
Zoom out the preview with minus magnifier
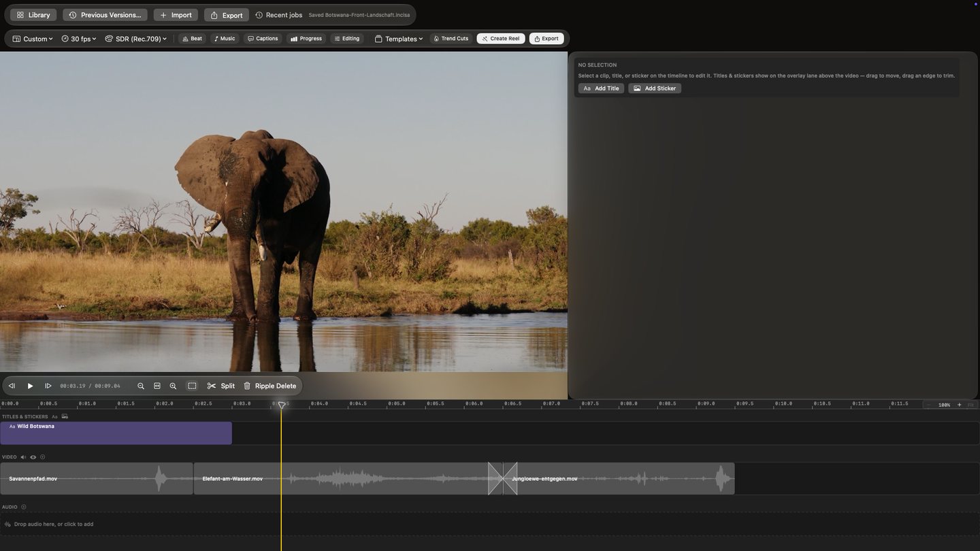(x=141, y=386)
